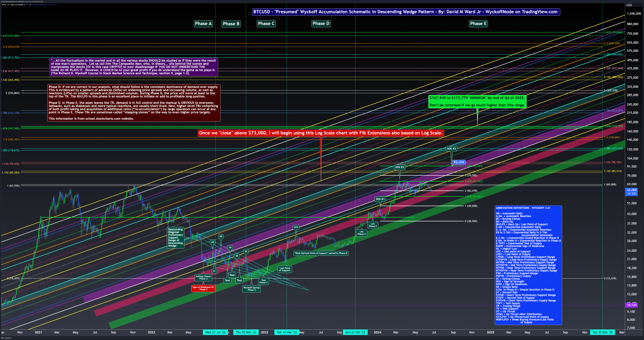Click the red Sign of Weakness #1 label

click(203, 288)
